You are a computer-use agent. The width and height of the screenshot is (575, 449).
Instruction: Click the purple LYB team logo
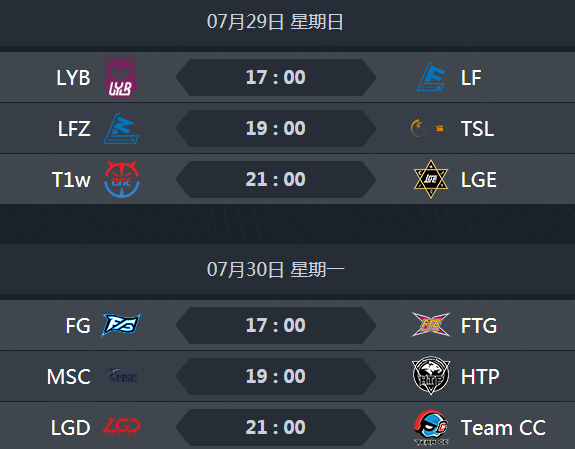pos(121,77)
